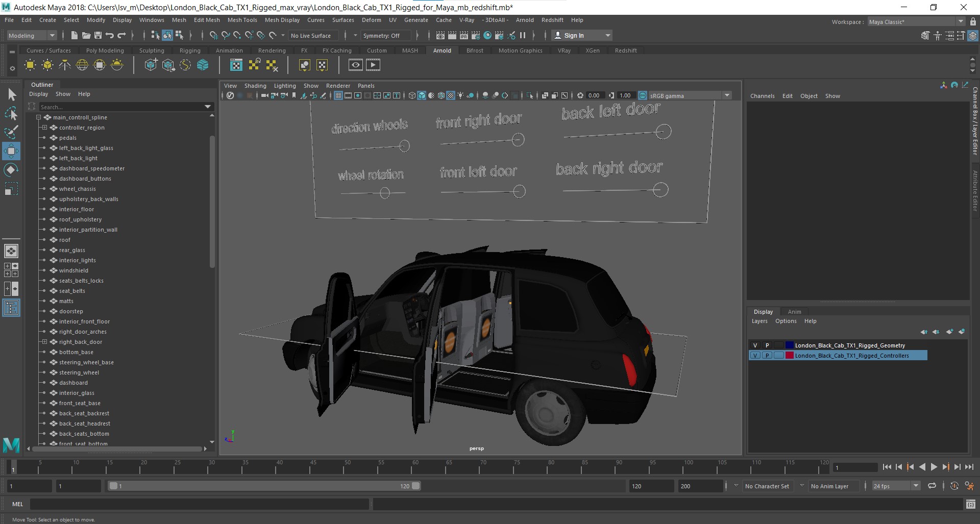
Task: Activate the Scale tool in toolbox
Action: click(11, 189)
